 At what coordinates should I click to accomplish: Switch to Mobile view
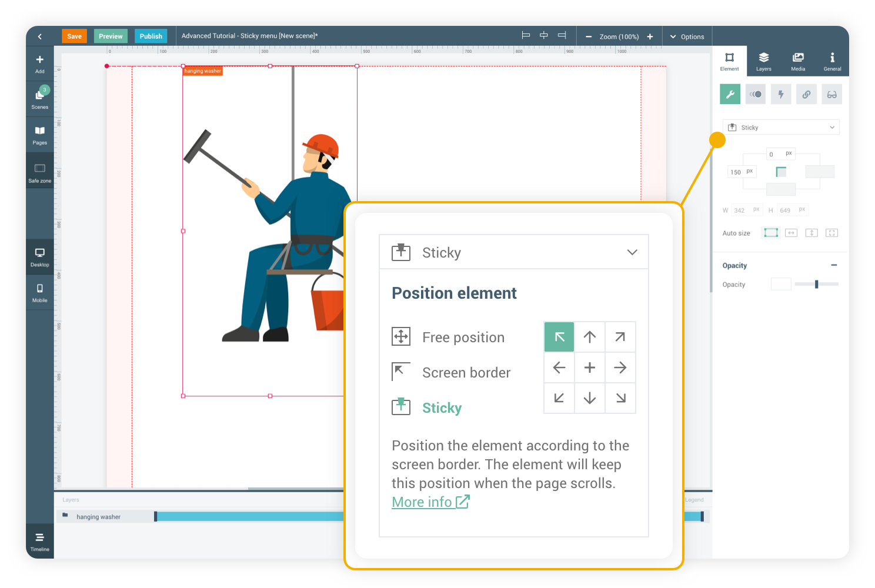click(x=40, y=292)
